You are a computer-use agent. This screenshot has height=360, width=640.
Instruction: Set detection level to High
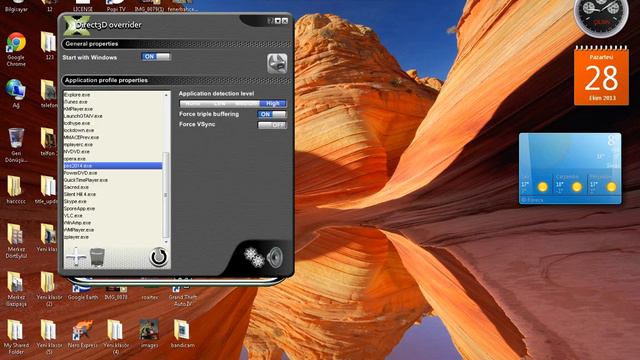click(x=273, y=104)
